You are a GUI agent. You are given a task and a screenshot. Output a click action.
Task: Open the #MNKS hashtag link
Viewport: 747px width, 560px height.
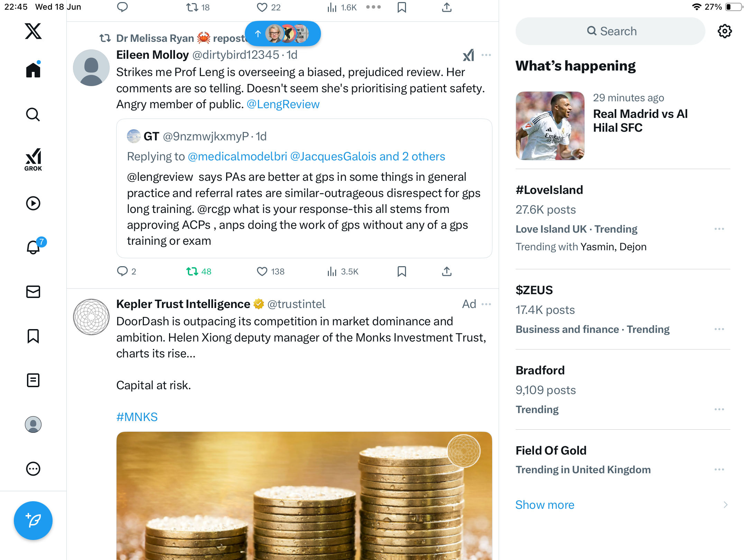[x=137, y=417]
